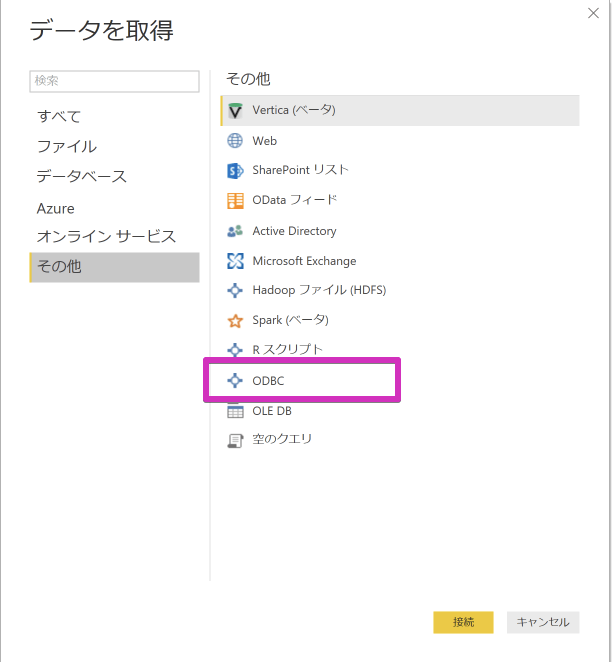Image resolution: width=612 pixels, height=662 pixels.
Task: Pick the 空のクエリ label
Action: coord(282,440)
